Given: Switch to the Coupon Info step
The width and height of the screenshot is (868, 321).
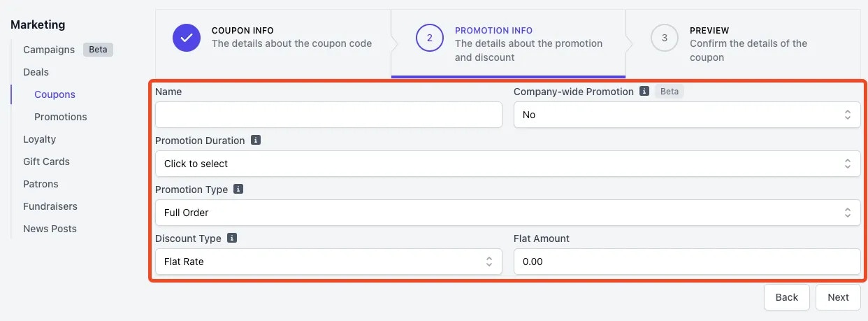Looking at the screenshot, I should (x=273, y=38).
